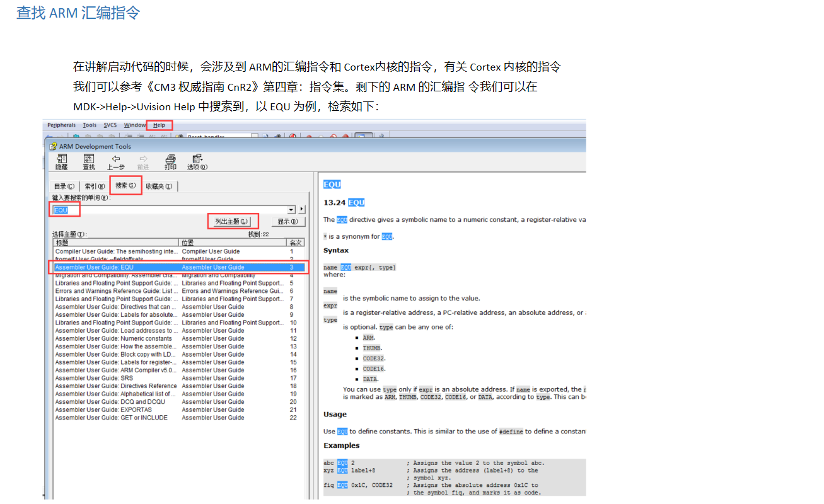This screenshot has height=504, width=824.
Task: Select topic 'Assembler User Guide: Numeric constants'
Action: (180, 338)
